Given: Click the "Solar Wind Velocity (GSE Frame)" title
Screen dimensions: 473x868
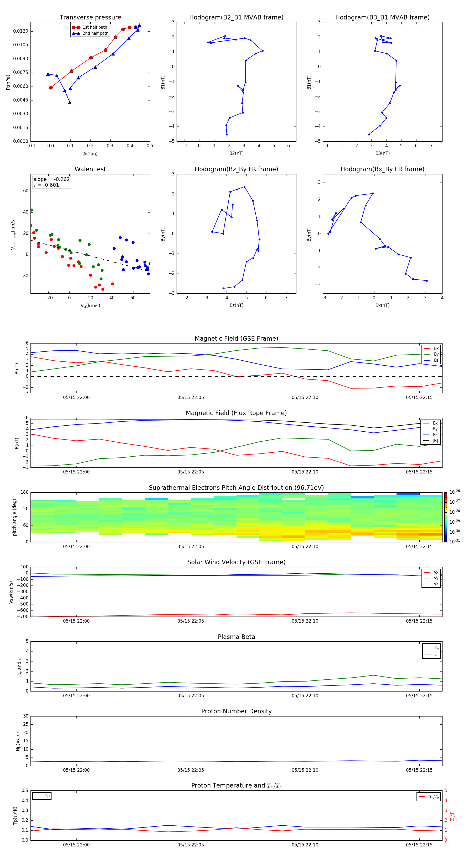Looking at the screenshot, I should point(236,562).
